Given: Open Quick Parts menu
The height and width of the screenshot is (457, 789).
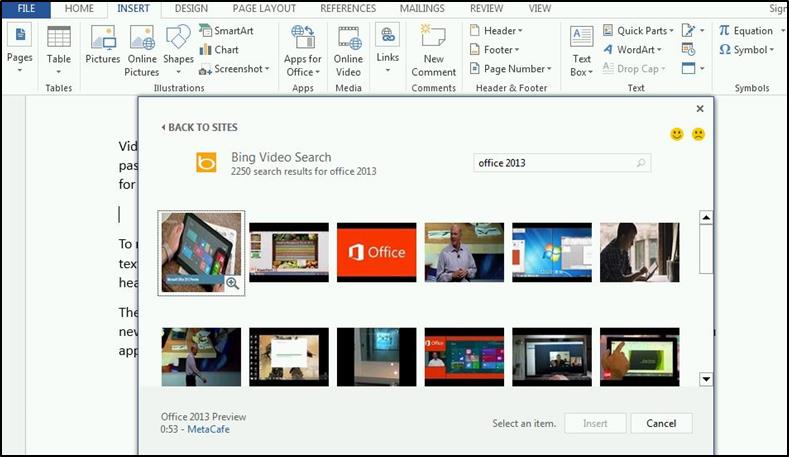Looking at the screenshot, I should point(638,30).
